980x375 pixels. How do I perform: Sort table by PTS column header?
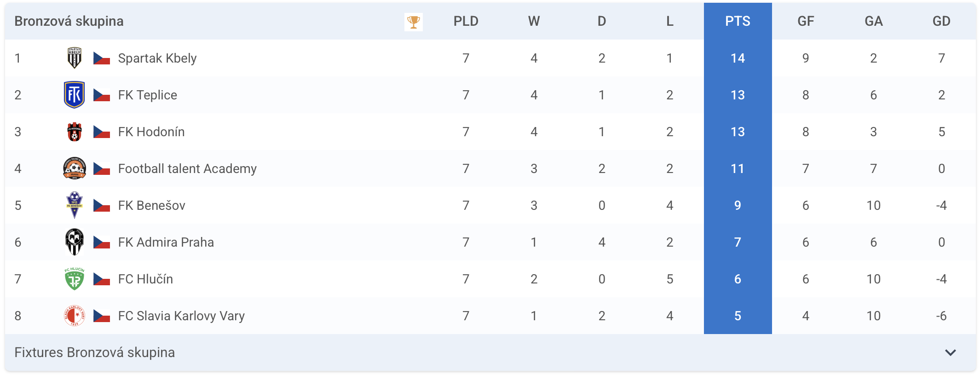click(x=738, y=21)
